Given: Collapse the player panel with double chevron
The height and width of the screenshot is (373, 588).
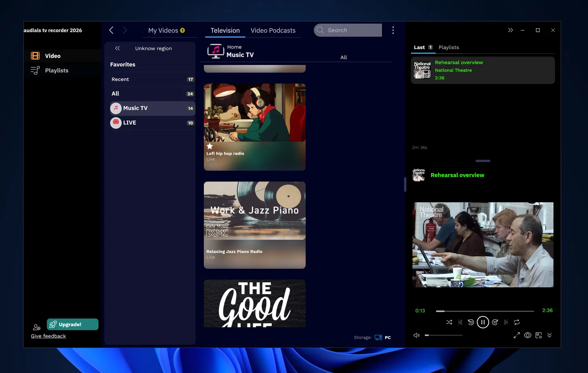Looking at the screenshot, I should coord(510,30).
